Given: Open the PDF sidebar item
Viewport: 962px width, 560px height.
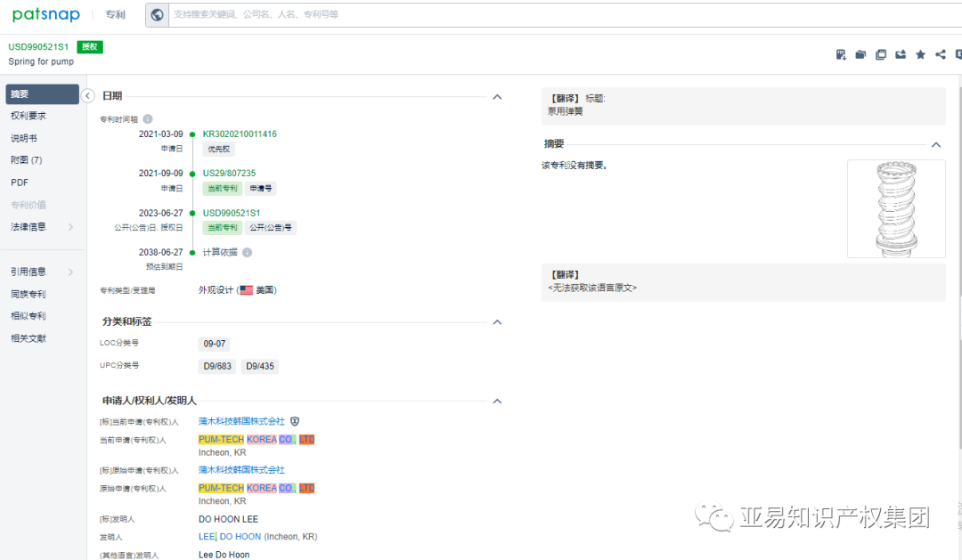Looking at the screenshot, I should coord(20,183).
